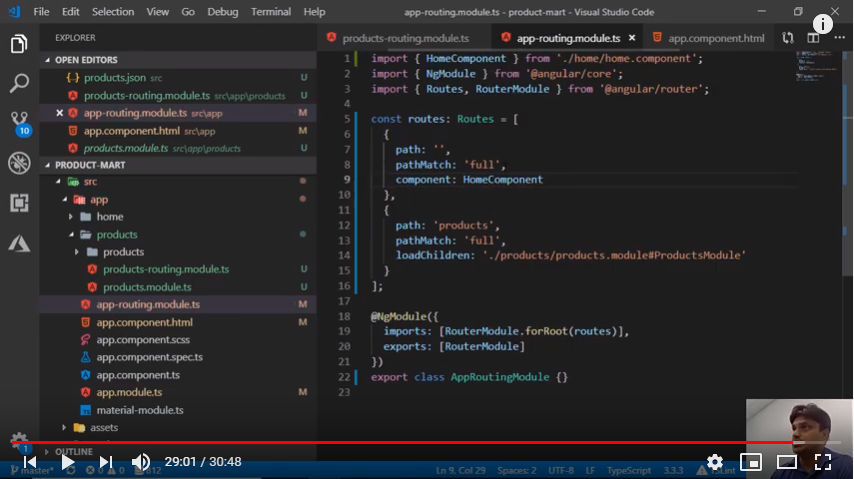Collapse the OPEN EDITORS section
Viewport: 854px width, 479px height.
click(x=86, y=60)
